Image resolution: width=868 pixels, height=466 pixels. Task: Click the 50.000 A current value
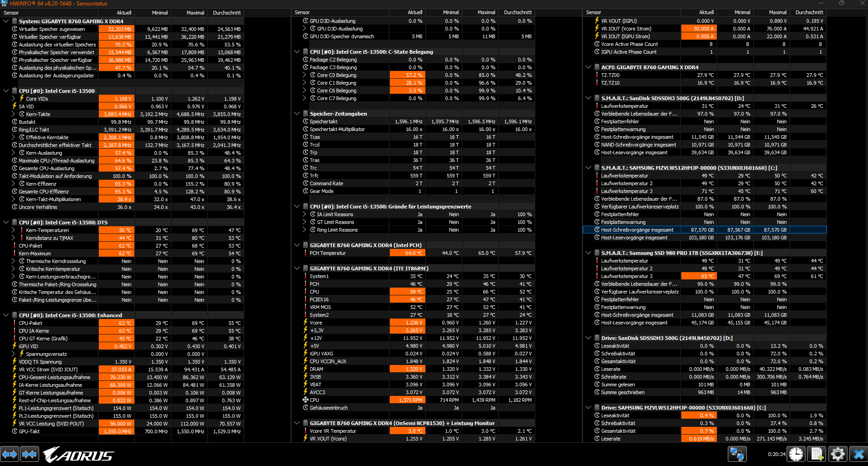(x=699, y=29)
